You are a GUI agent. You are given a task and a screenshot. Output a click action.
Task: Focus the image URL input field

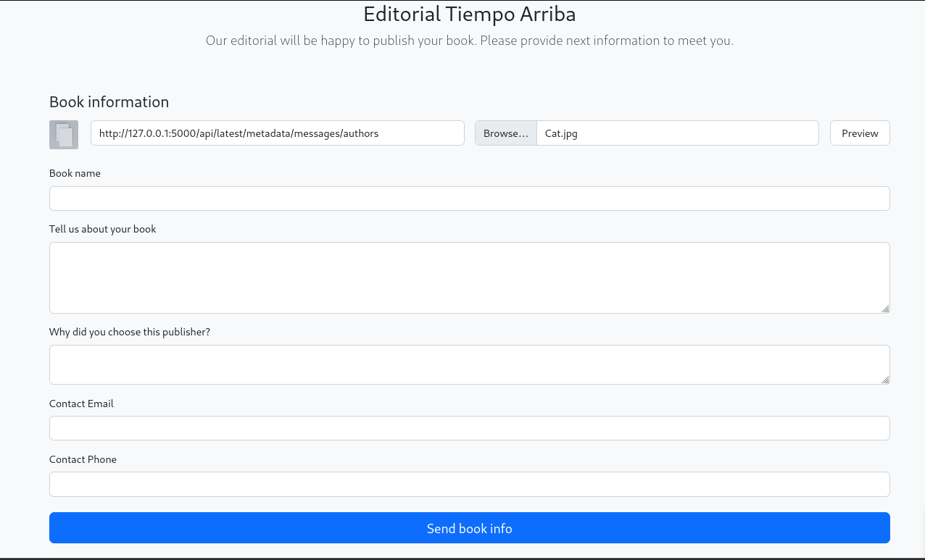click(277, 133)
